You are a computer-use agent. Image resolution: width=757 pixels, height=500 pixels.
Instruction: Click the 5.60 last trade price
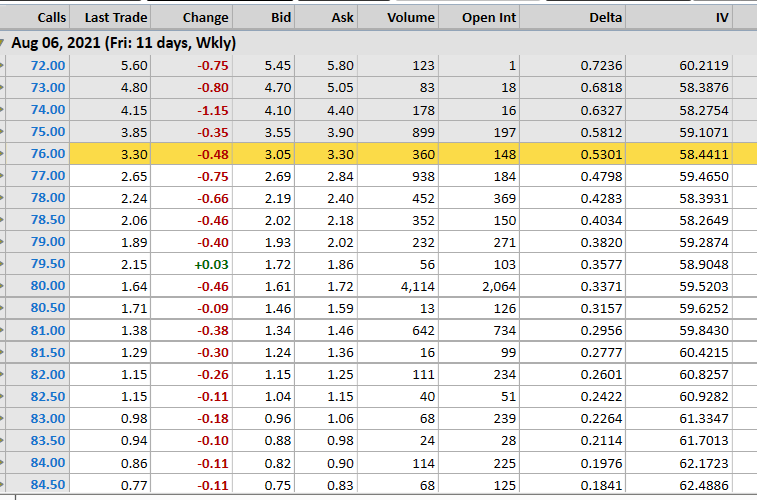[134, 66]
